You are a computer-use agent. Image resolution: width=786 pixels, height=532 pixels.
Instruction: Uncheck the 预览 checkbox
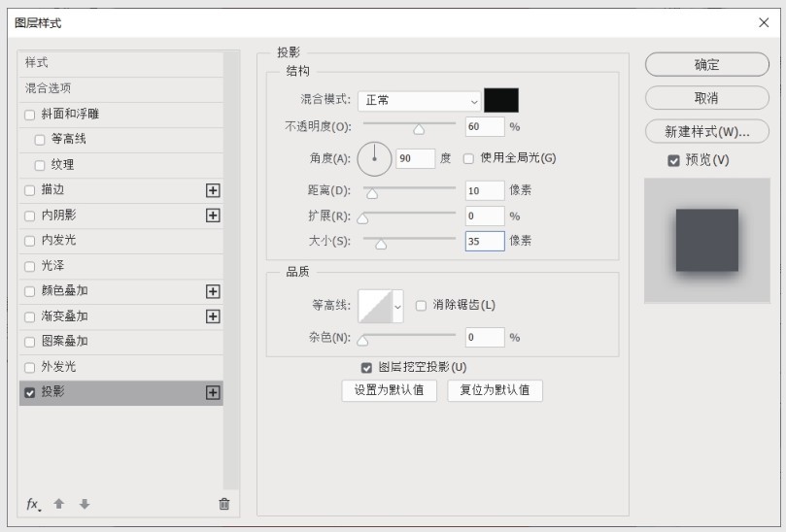click(673, 161)
